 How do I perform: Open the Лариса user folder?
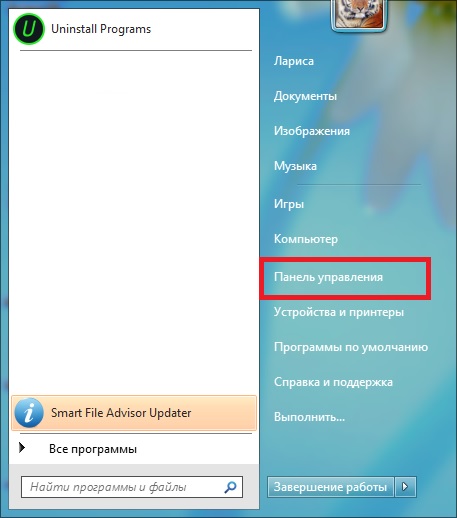pyautogui.click(x=294, y=61)
